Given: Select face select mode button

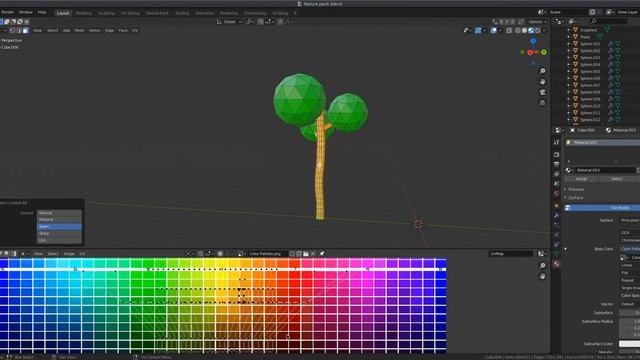Looking at the screenshot, I should click(x=26, y=30).
